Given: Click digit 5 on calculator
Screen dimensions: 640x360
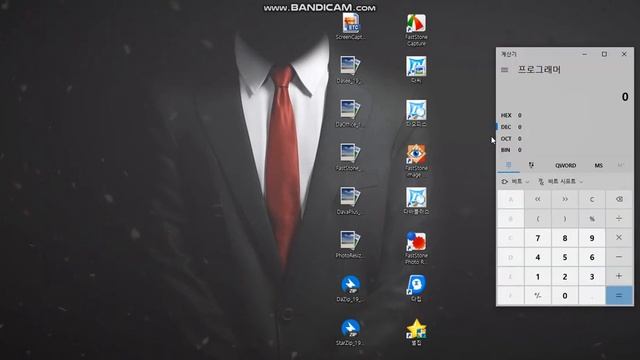Looking at the screenshot, I should point(565,257).
